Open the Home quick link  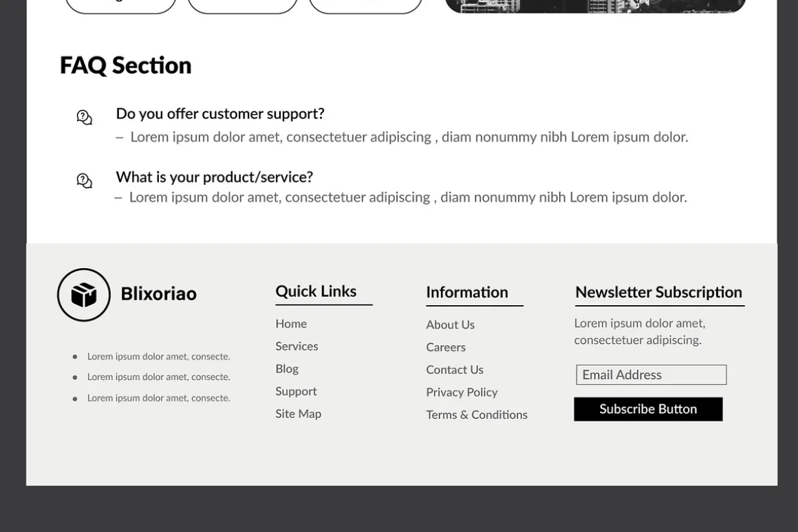point(291,324)
